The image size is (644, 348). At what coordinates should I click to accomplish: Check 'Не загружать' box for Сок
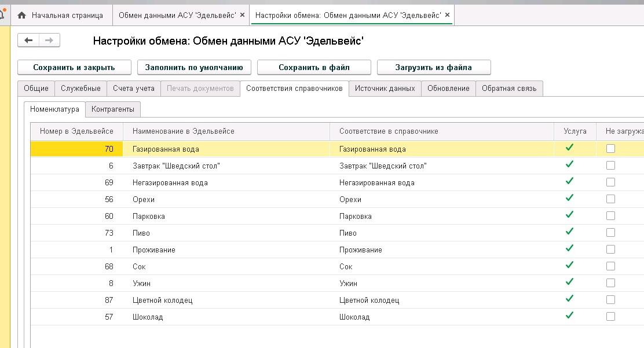tap(610, 266)
